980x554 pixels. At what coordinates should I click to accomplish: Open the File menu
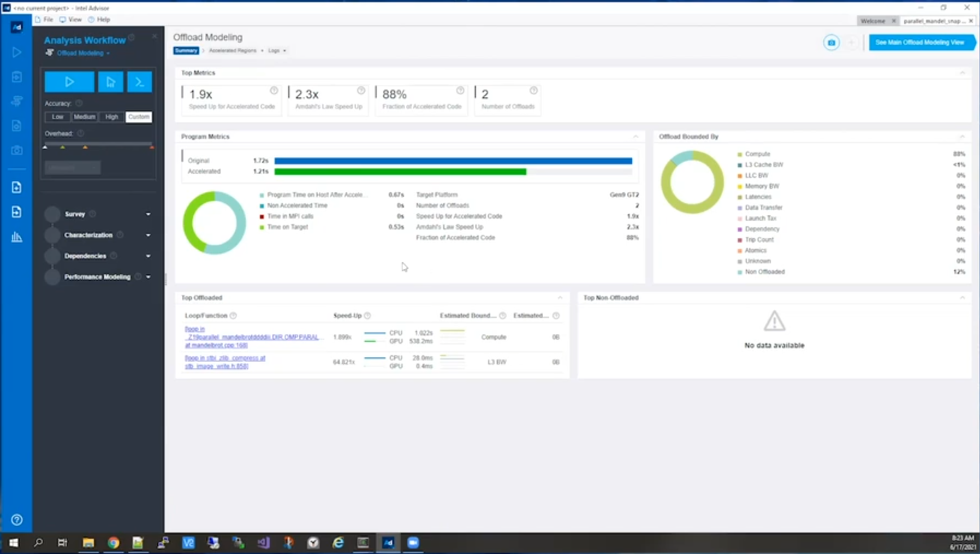coord(44,20)
